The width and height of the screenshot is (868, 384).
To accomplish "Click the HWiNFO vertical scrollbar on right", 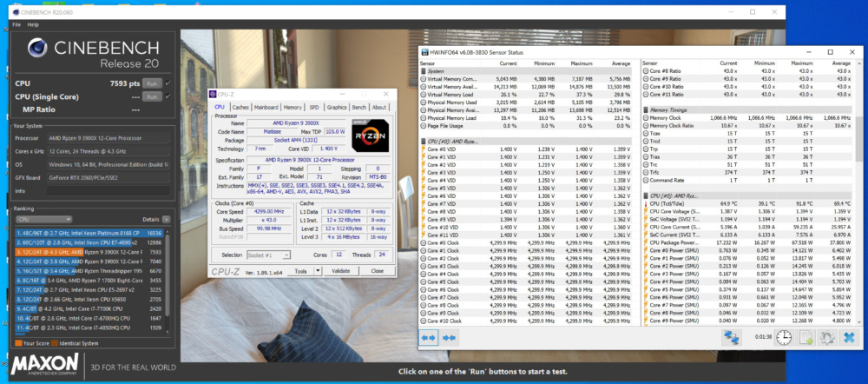I will (858, 138).
